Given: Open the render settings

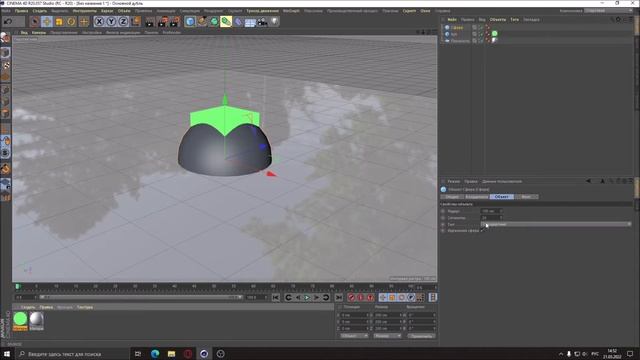Looking at the screenshot, I should [x=175, y=21].
